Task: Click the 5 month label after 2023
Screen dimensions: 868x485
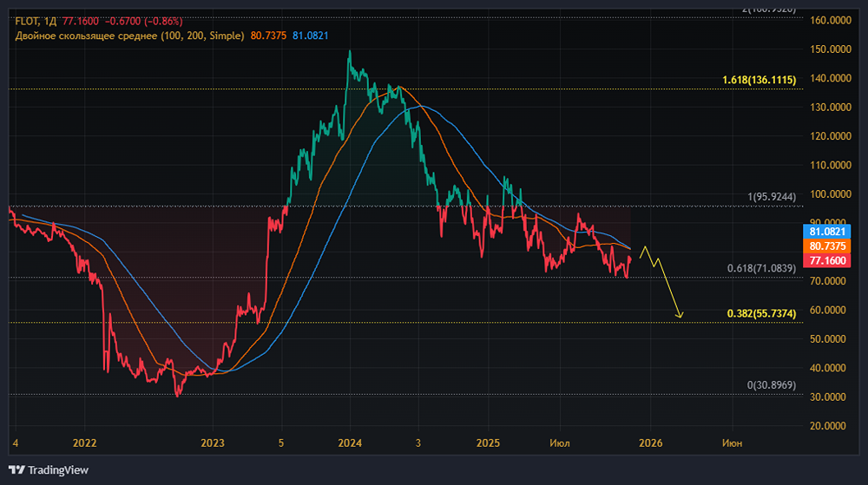Action: pos(281,443)
